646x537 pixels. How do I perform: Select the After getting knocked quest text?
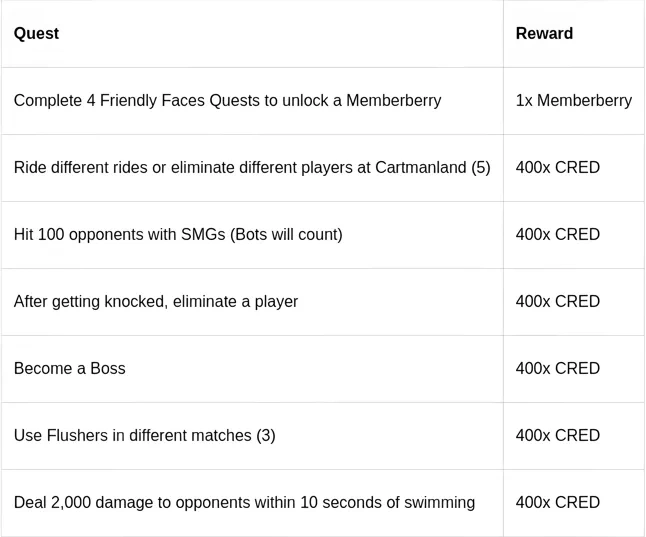click(x=156, y=302)
